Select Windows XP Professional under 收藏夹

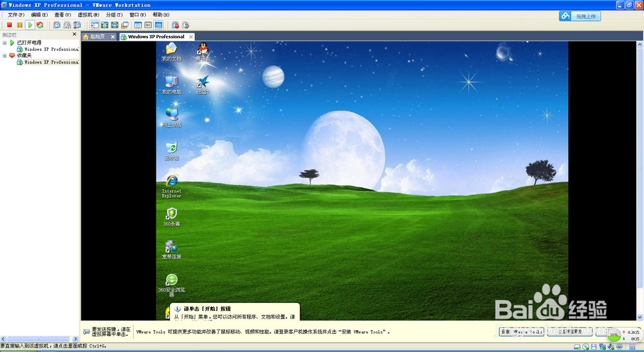pos(52,62)
